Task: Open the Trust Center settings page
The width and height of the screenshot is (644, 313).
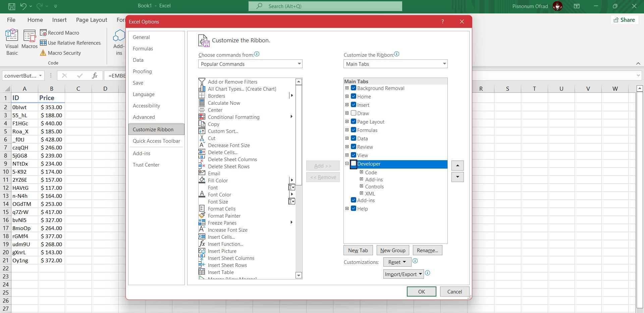Action: pos(146,165)
